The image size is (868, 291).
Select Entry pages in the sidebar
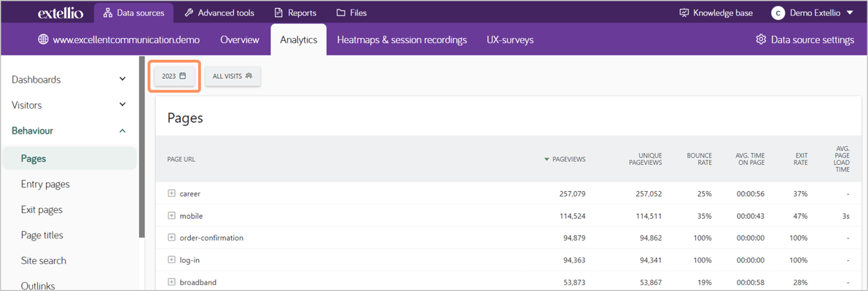[45, 184]
